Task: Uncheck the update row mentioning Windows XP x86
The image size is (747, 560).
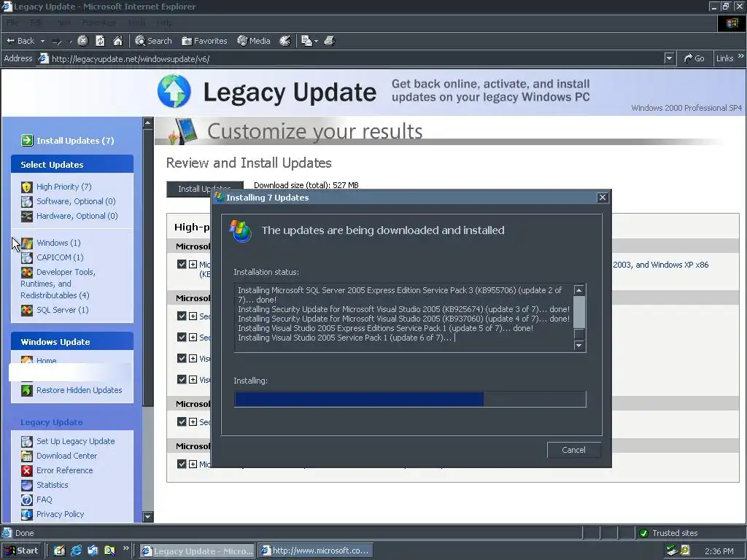Action: pyautogui.click(x=182, y=264)
